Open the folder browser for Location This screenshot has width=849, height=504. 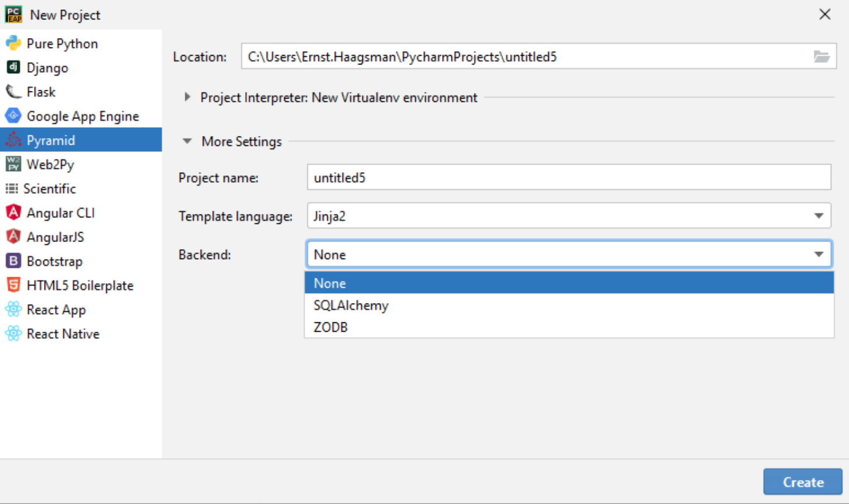(821, 57)
